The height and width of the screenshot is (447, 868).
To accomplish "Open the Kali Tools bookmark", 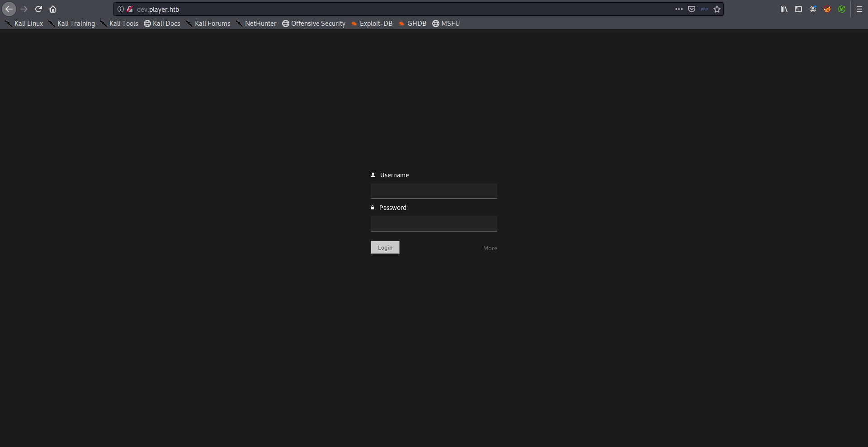I will pos(119,24).
